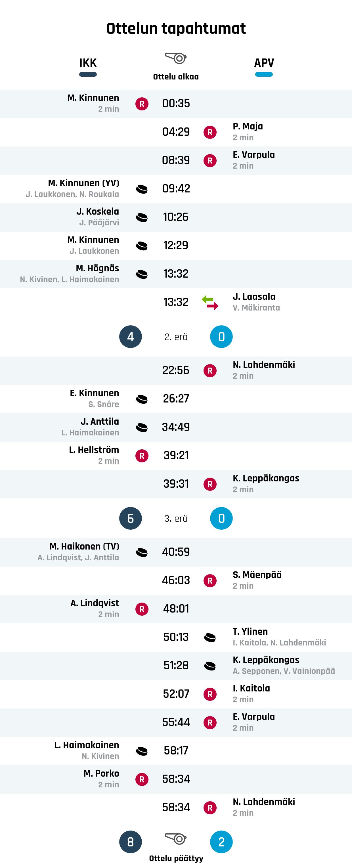Click the goal puck icon at 09:42
Image resolution: width=352 pixels, height=868 pixels.
click(142, 189)
